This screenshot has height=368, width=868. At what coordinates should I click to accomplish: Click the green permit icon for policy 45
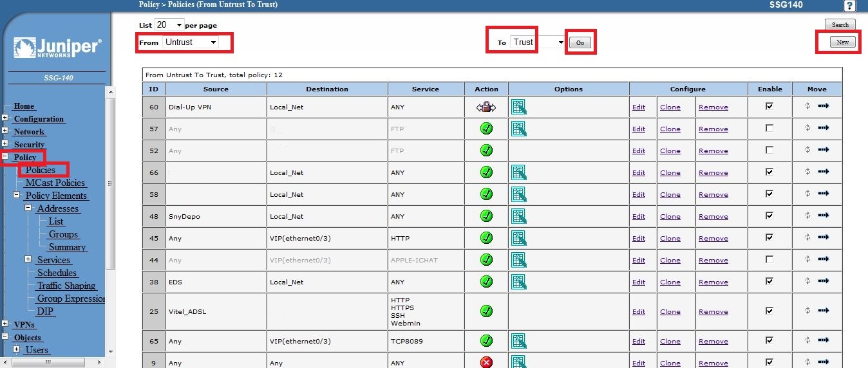click(x=486, y=238)
